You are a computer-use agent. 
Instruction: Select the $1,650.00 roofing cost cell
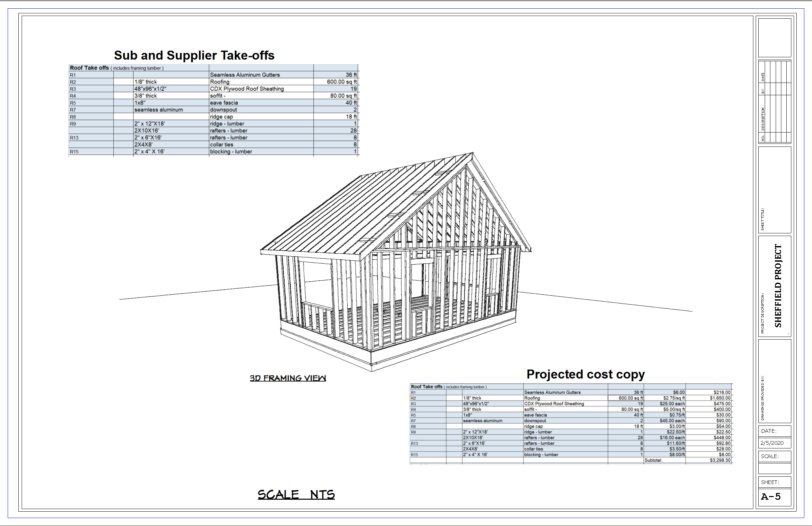click(720, 398)
